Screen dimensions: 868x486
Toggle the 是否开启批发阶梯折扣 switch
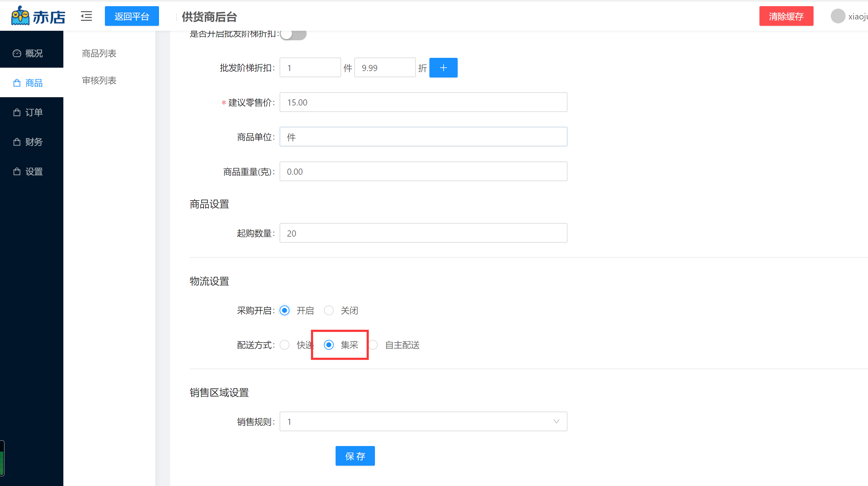[x=293, y=34]
